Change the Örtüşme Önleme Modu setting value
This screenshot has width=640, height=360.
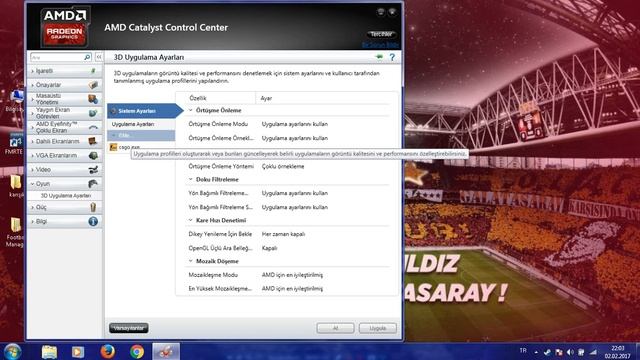point(295,124)
